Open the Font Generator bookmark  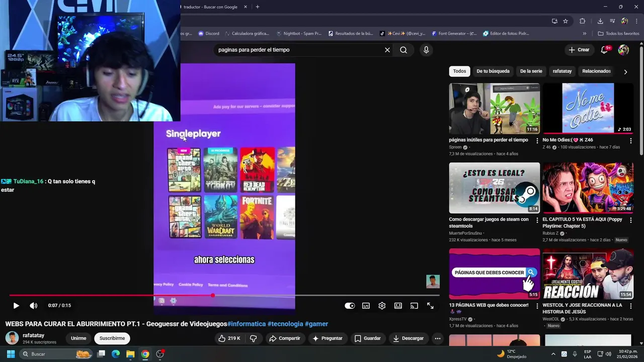pyautogui.click(x=454, y=34)
